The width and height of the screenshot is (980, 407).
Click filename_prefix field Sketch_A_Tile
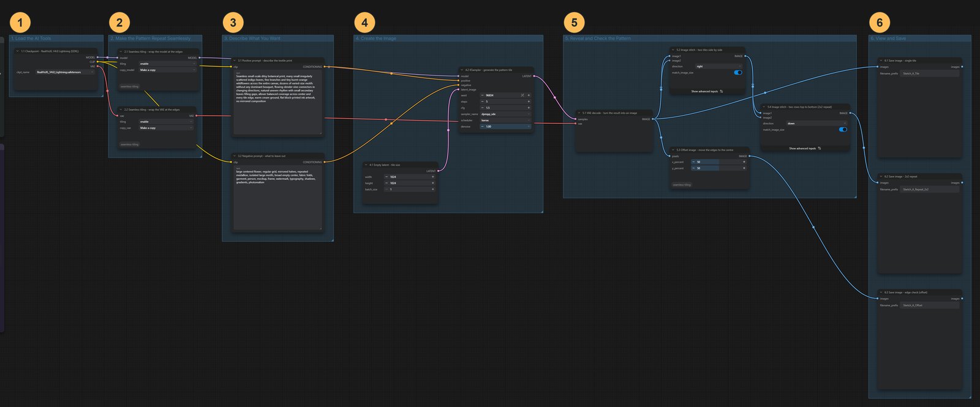point(930,73)
